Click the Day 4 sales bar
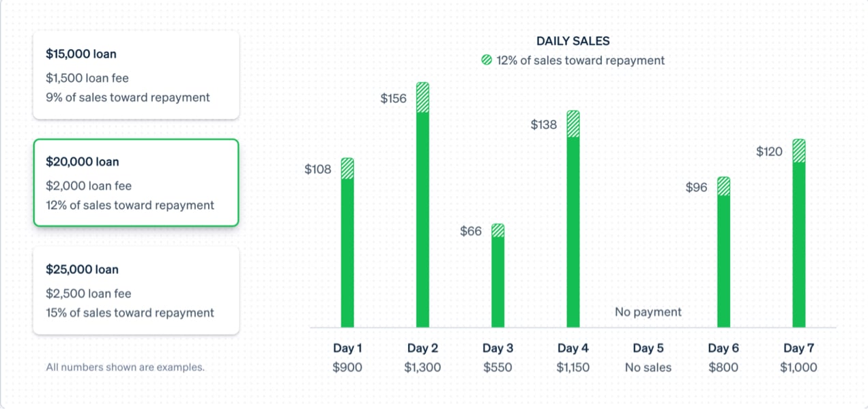Viewport: 868px width, 409px height. coord(573,232)
